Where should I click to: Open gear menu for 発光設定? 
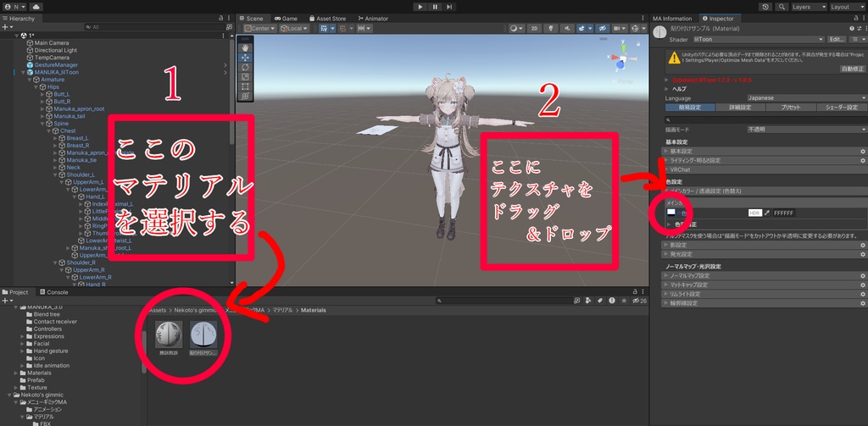862,254
